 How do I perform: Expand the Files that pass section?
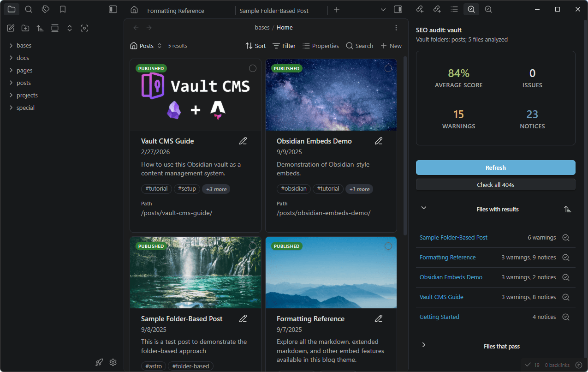pos(423,345)
